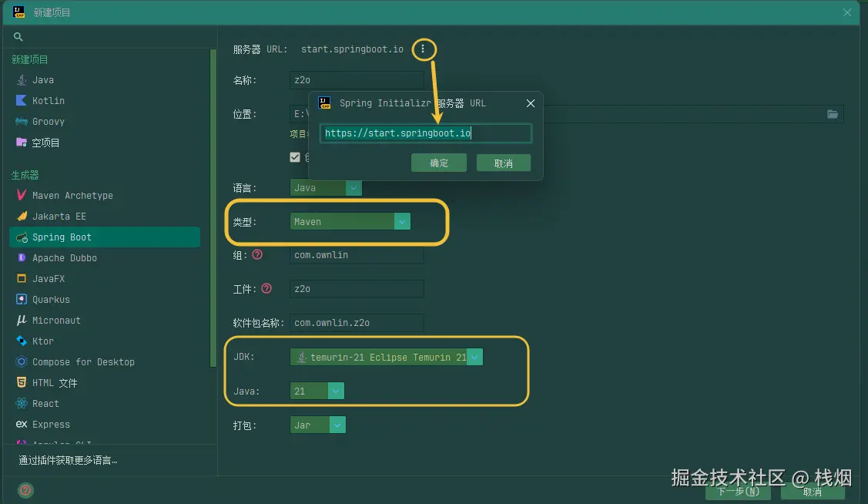
Task: Click the left generator list scrollbar
Action: click(x=213, y=208)
